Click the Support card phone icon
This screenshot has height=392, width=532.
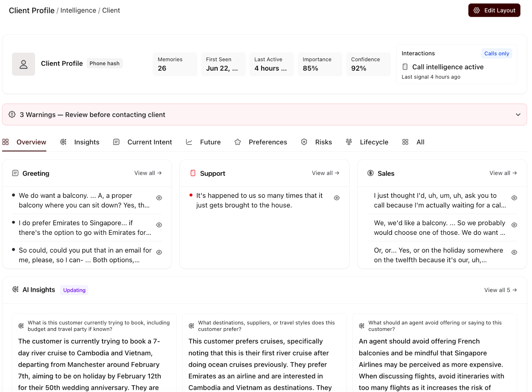(x=193, y=173)
